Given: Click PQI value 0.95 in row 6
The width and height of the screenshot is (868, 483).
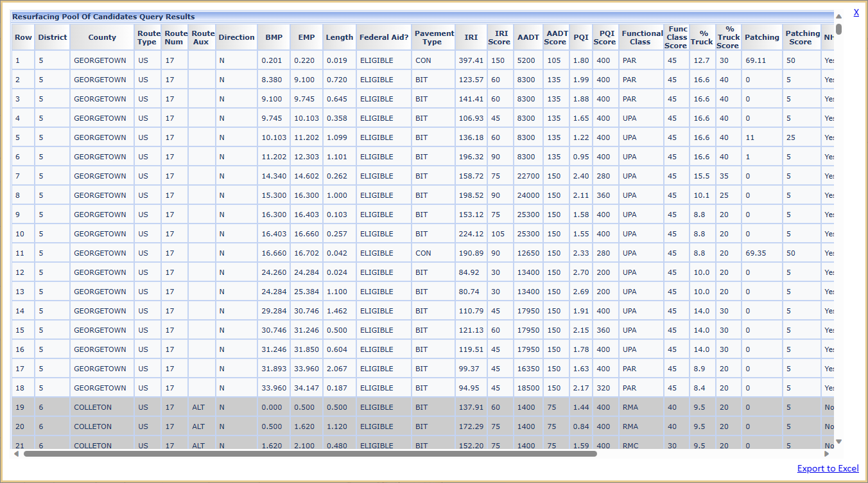Looking at the screenshot, I should (x=580, y=157).
